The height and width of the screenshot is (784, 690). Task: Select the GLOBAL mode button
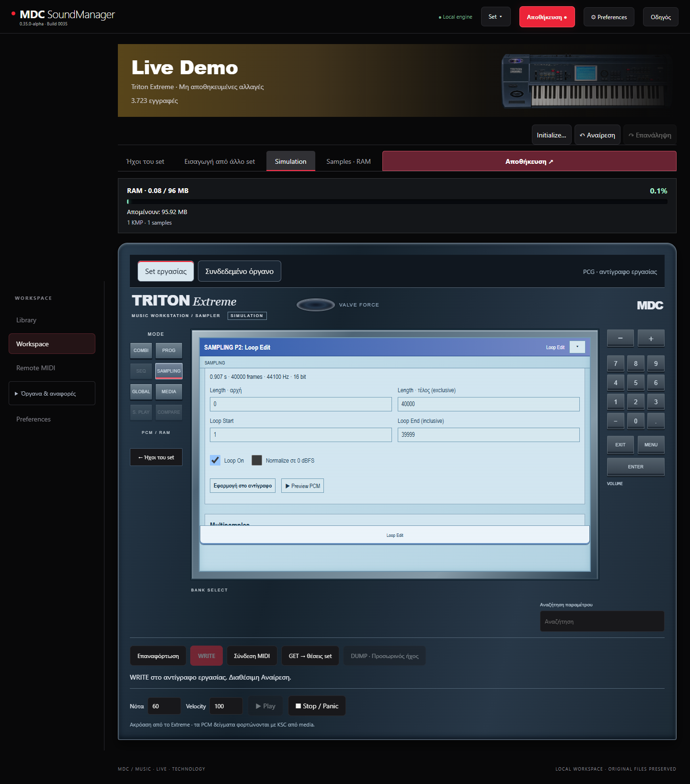141,392
